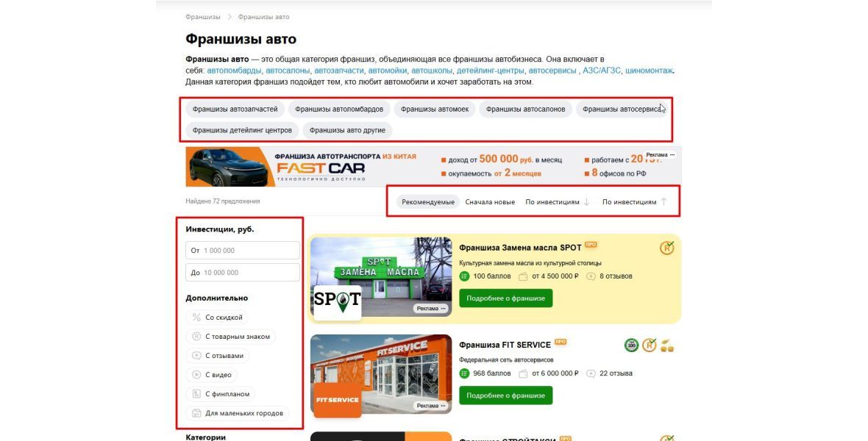Open the FIT SERVICE franchise thumbnail image
The width and height of the screenshot is (868, 441).
pos(381,374)
